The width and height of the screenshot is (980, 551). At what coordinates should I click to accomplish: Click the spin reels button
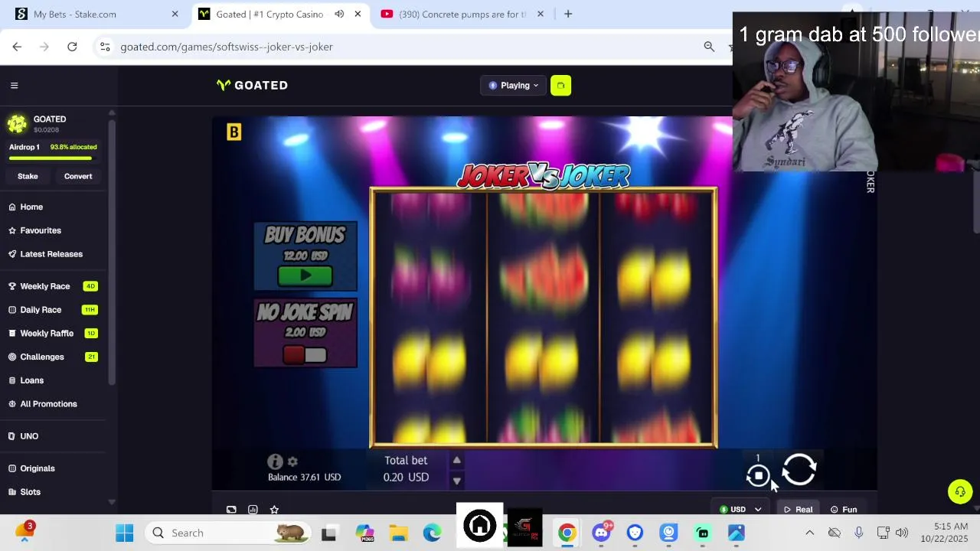click(799, 470)
